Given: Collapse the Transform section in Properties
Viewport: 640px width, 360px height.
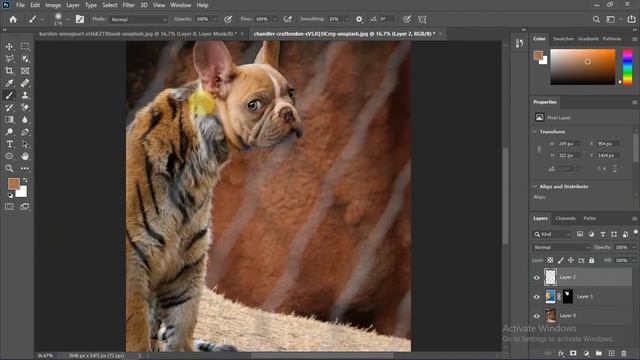Looking at the screenshot, I should click(535, 132).
